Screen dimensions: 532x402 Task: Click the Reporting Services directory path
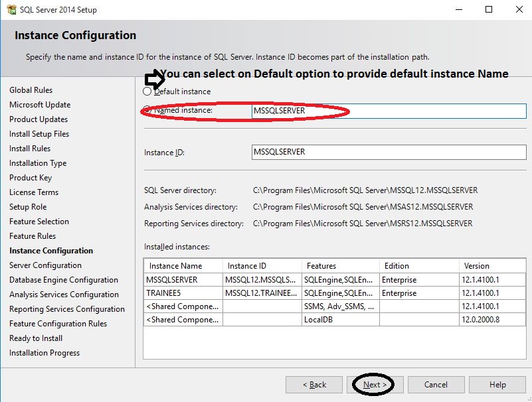point(363,224)
